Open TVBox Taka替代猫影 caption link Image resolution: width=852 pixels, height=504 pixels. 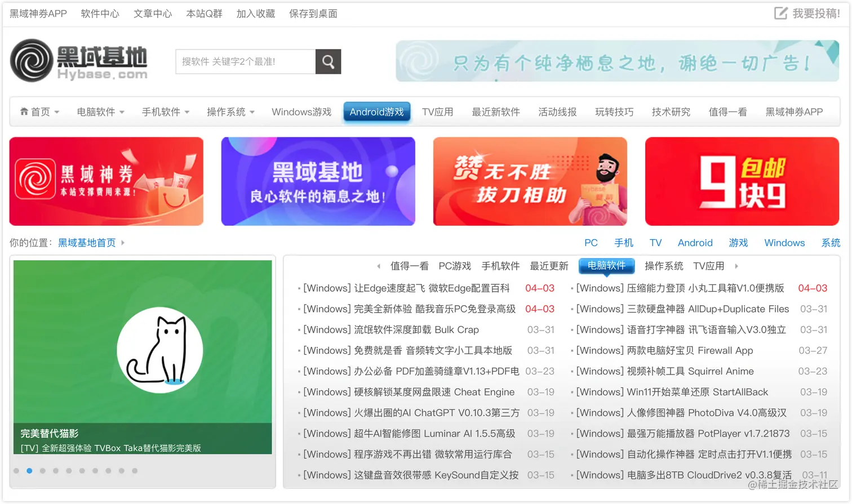[111, 448]
